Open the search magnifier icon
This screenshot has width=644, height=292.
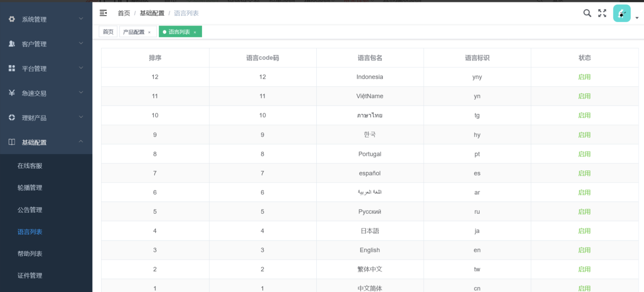click(587, 13)
